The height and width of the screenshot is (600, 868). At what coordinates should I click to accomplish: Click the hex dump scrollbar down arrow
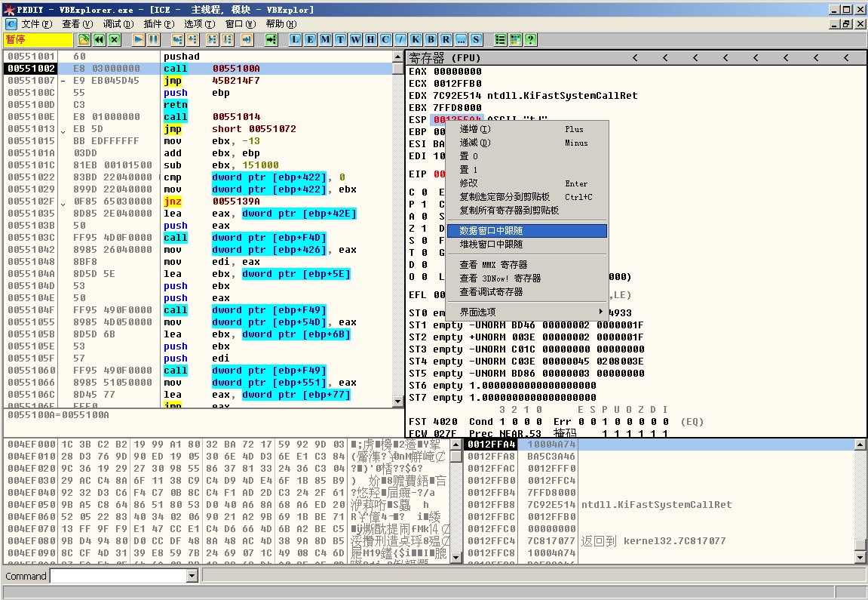[456, 557]
